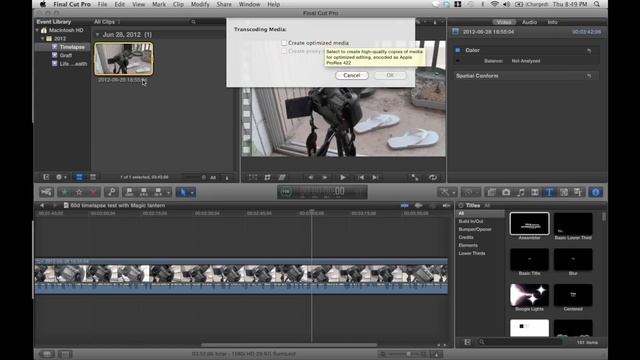Toggle the Color effect checkbox in inspector
This screenshot has width=640, height=360.
(458, 50)
